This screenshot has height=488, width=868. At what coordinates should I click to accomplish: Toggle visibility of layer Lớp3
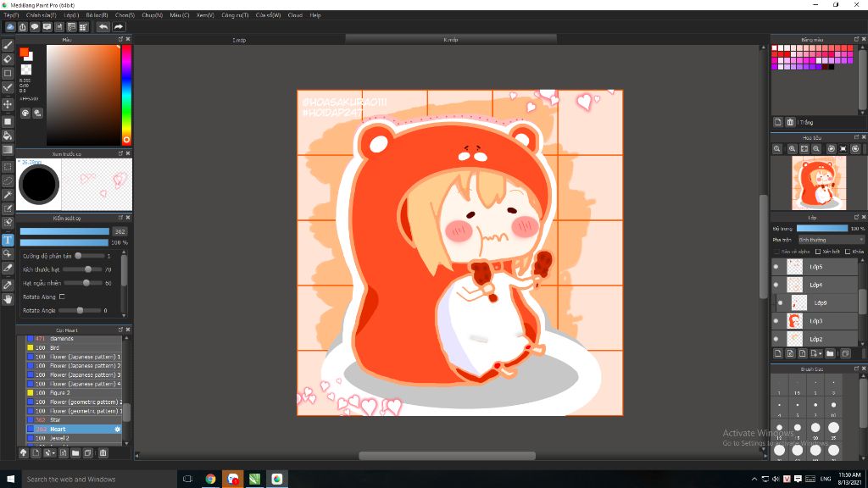pyautogui.click(x=776, y=321)
